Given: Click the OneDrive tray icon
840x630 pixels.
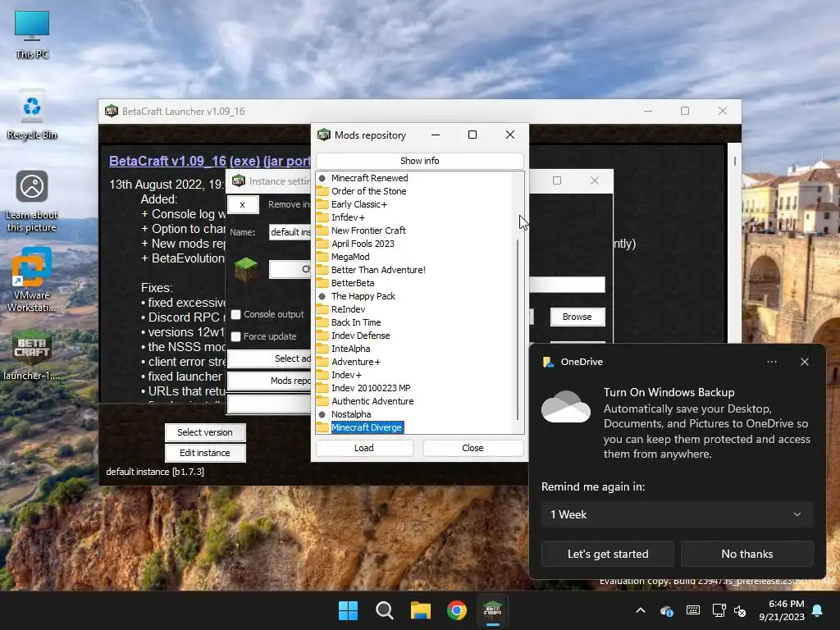Looking at the screenshot, I should [667, 610].
